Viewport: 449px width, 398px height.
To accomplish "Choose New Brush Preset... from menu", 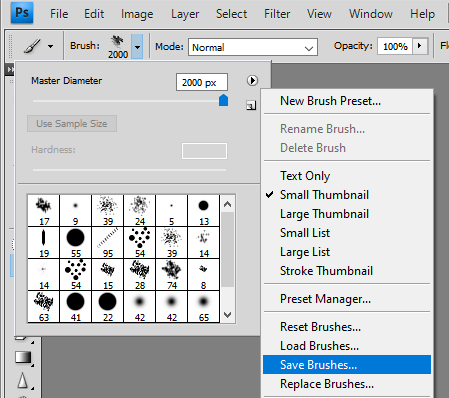I will point(330,101).
